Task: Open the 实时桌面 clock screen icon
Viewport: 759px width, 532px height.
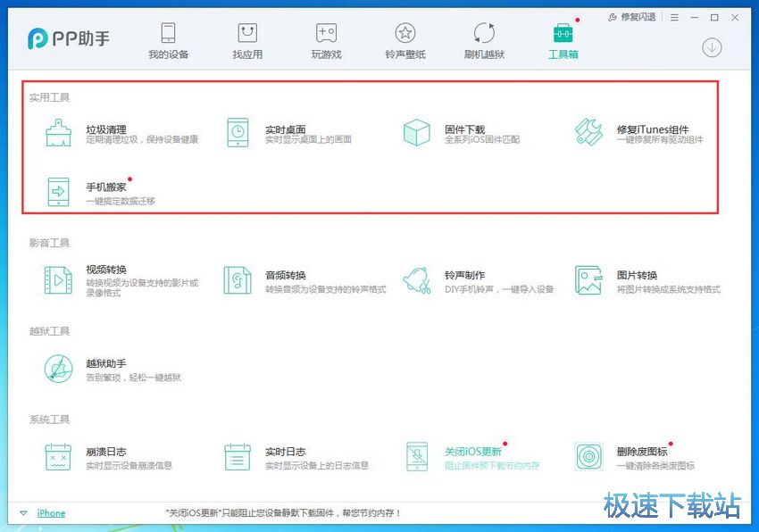Action: click(x=238, y=132)
